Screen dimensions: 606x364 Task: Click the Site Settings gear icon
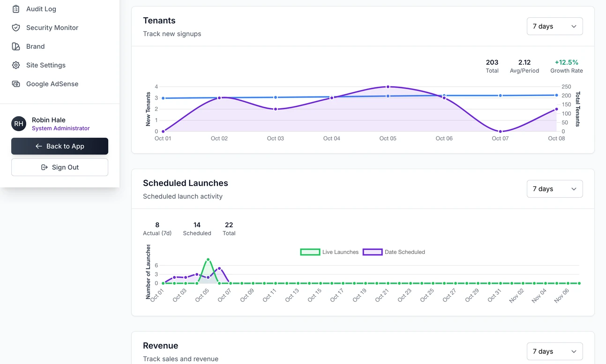[x=16, y=65]
